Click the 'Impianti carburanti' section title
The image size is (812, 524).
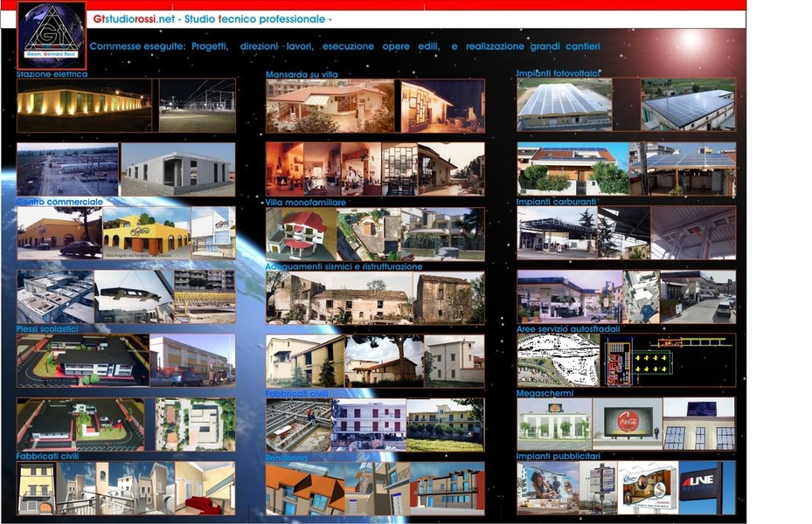[x=557, y=202]
